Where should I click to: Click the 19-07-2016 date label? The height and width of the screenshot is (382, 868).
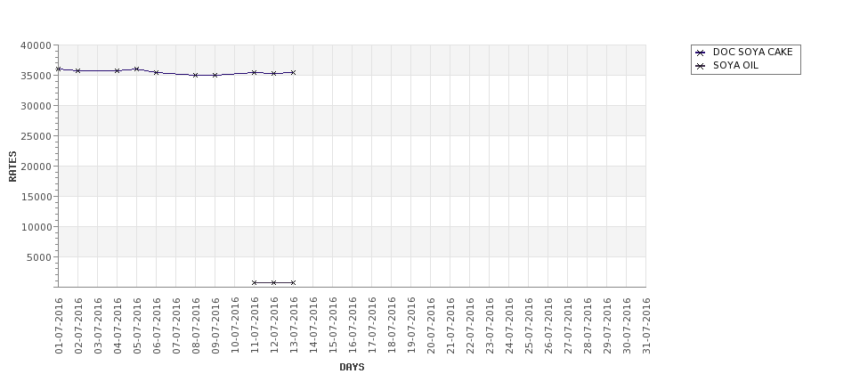pos(410,326)
